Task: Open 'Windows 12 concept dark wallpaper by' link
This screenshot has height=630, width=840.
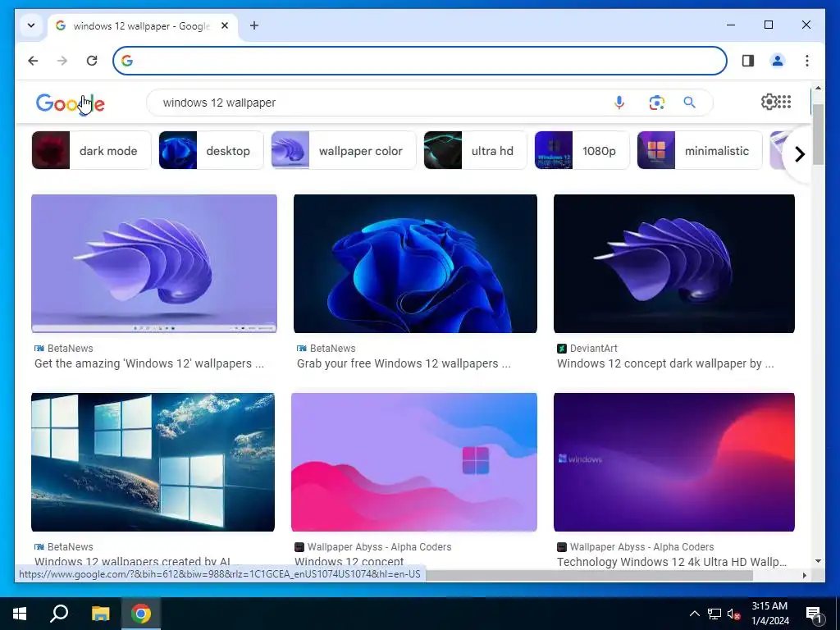Action: tap(665, 363)
